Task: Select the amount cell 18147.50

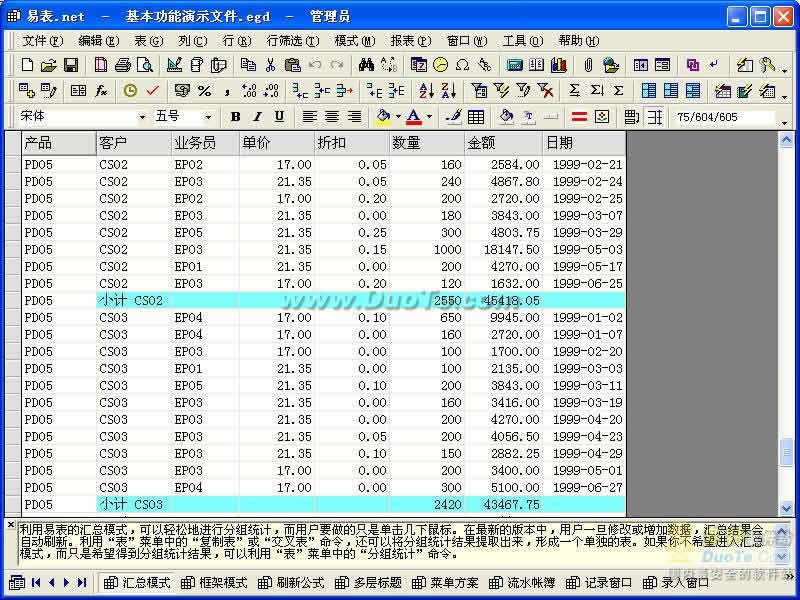Action: pyautogui.click(x=504, y=249)
